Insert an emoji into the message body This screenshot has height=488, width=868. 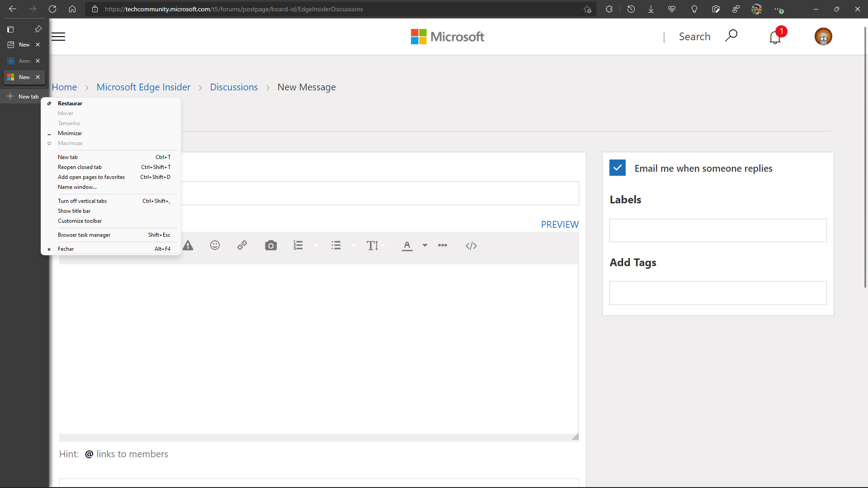pyautogui.click(x=214, y=245)
